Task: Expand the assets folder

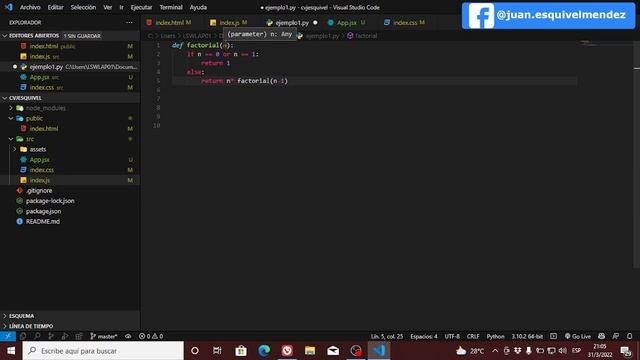Action: 70,149
